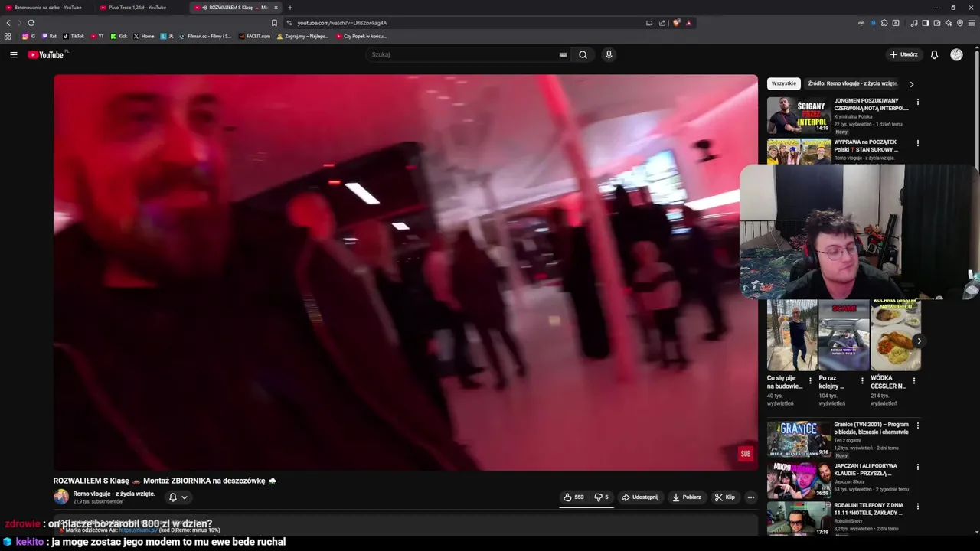980x551 pixels.
Task: Open more actions ellipsis under video
Action: (x=750, y=497)
